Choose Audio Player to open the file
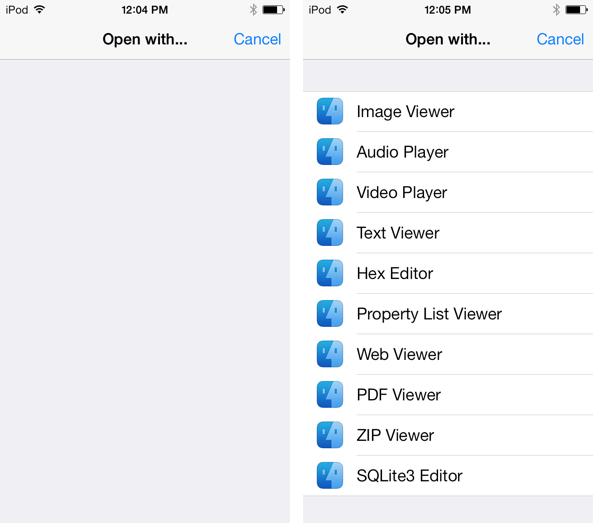This screenshot has height=523, width=593. (x=448, y=152)
